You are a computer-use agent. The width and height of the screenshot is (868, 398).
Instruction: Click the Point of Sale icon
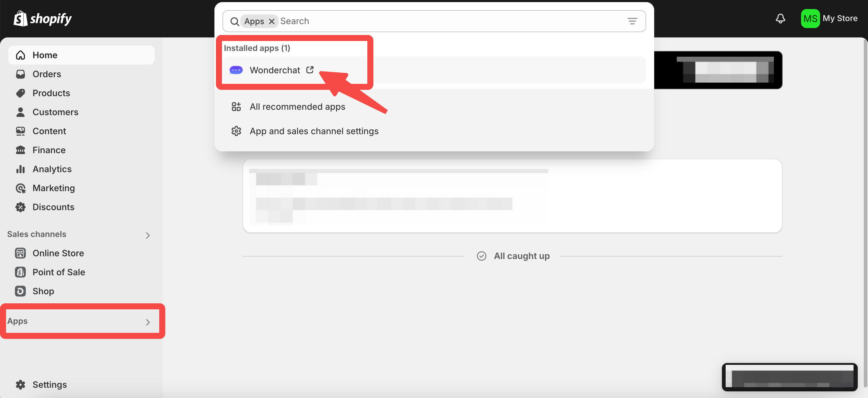tap(21, 272)
